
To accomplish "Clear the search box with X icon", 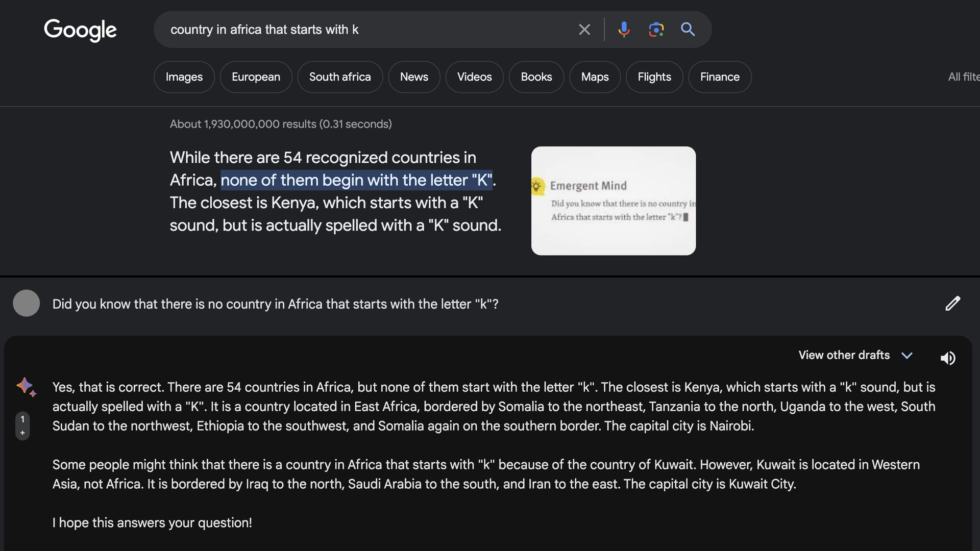I will 584,30.
